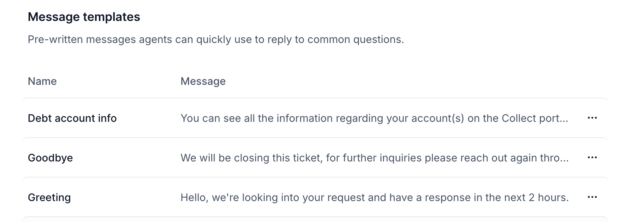
Task: Open options menu for Debt account info template
Action: tap(592, 118)
